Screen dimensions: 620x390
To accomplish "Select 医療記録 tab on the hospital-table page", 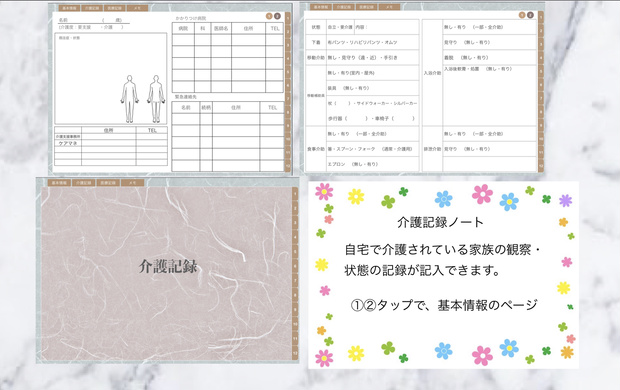I will click(115, 8).
